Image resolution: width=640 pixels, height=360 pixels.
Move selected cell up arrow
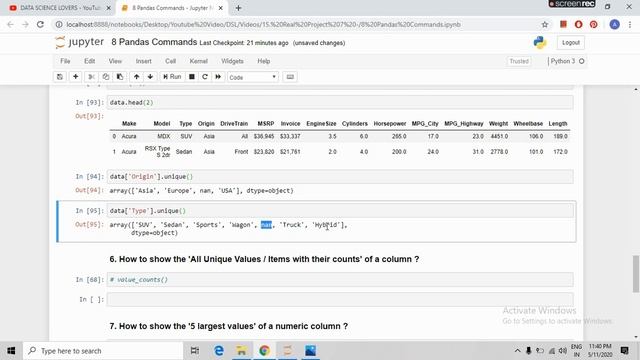136,77
